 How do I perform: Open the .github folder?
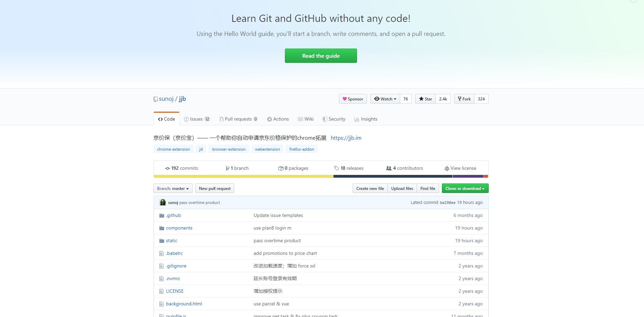pyautogui.click(x=173, y=215)
